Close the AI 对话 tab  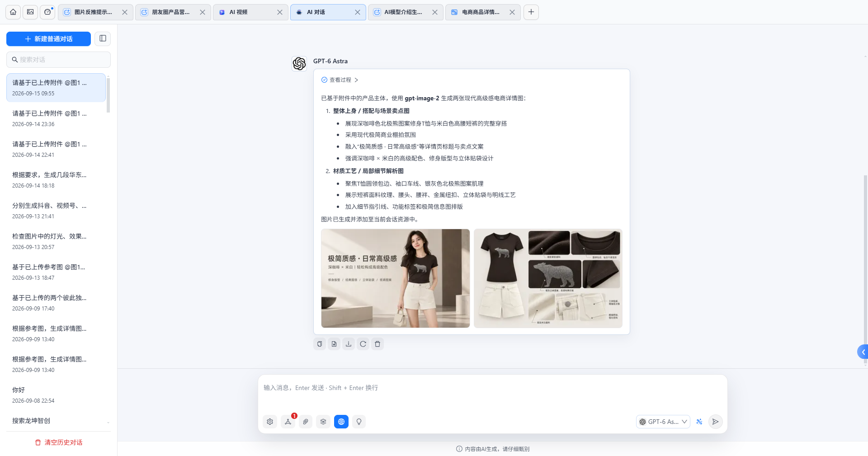358,12
